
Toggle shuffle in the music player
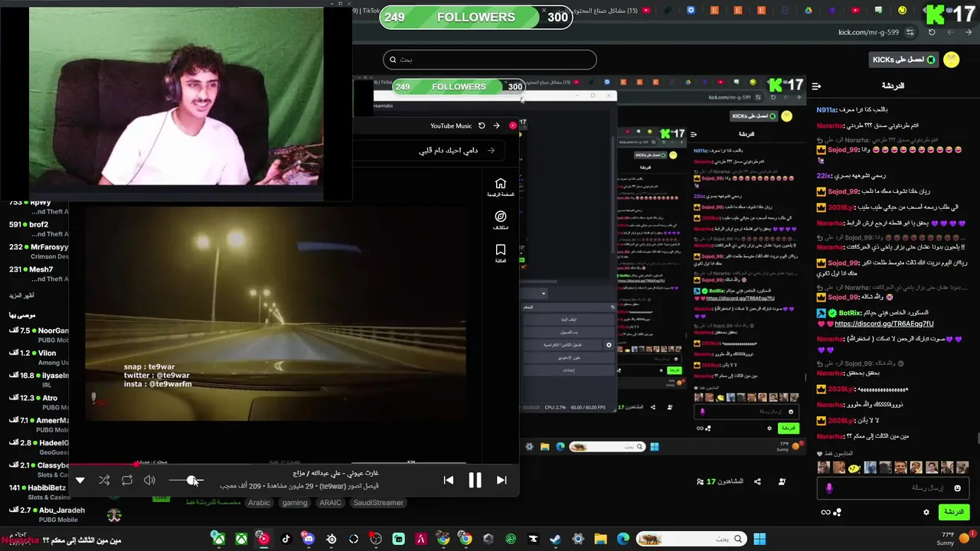pos(104,481)
